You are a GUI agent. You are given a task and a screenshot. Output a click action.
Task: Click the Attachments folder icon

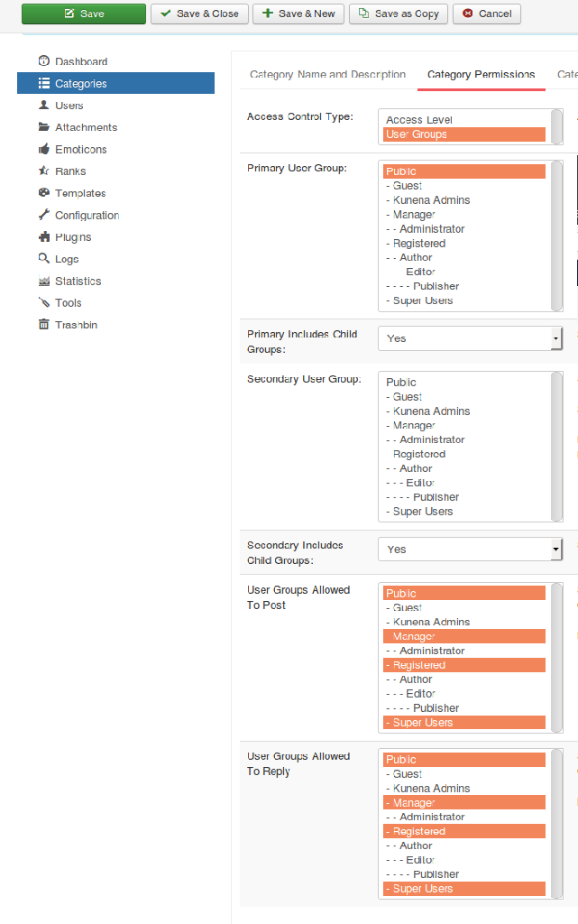(x=43, y=127)
